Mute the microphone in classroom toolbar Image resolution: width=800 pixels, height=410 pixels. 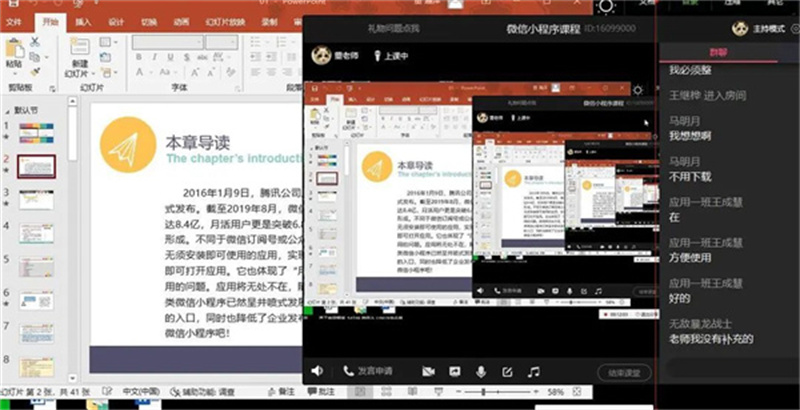[x=480, y=371]
